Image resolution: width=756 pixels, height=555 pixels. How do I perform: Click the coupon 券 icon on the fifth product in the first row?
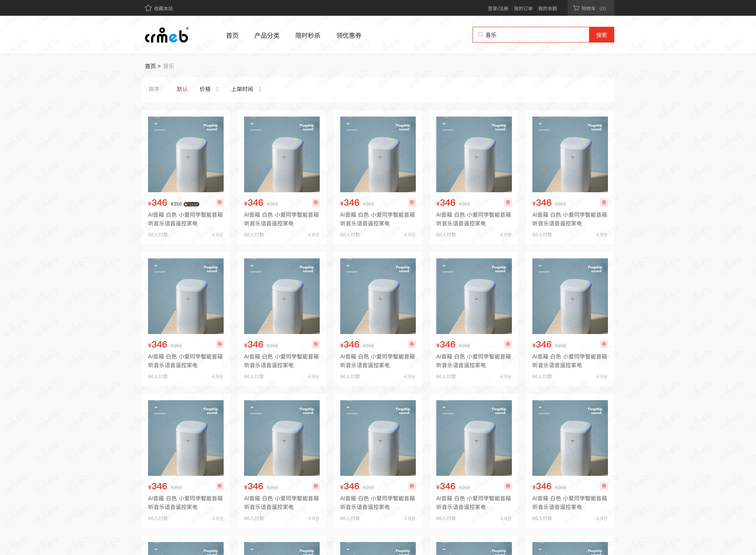(x=604, y=203)
